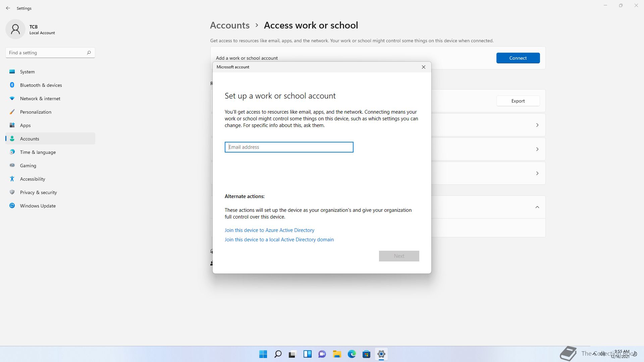Open Bluetooth & devices settings
The image size is (644, 362).
click(41, 85)
